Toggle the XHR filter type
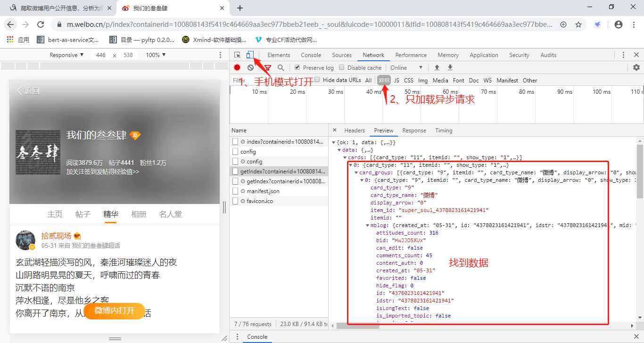Viewport: 644px width, 343px height. click(x=384, y=81)
